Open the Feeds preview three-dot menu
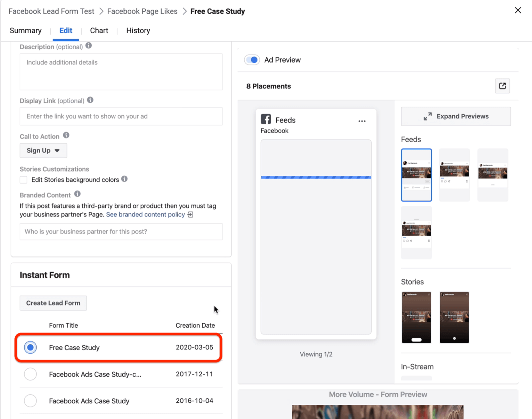 [x=362, y=121]
